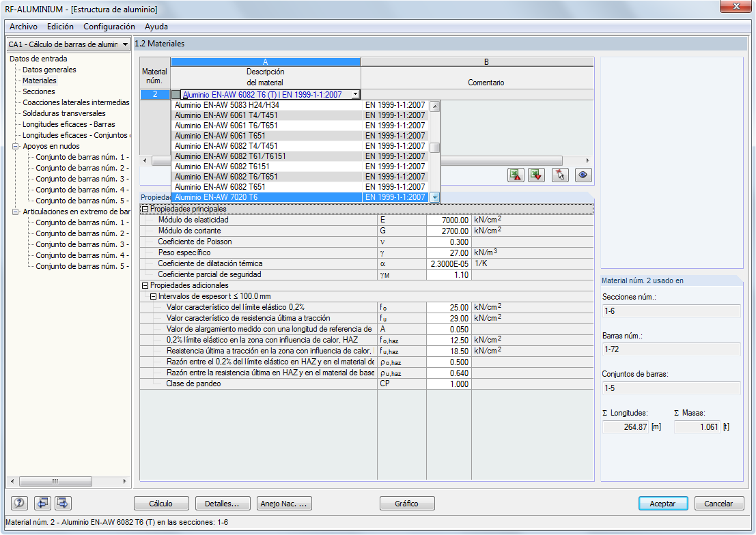Open the Archivo menu

click(23, 27)
